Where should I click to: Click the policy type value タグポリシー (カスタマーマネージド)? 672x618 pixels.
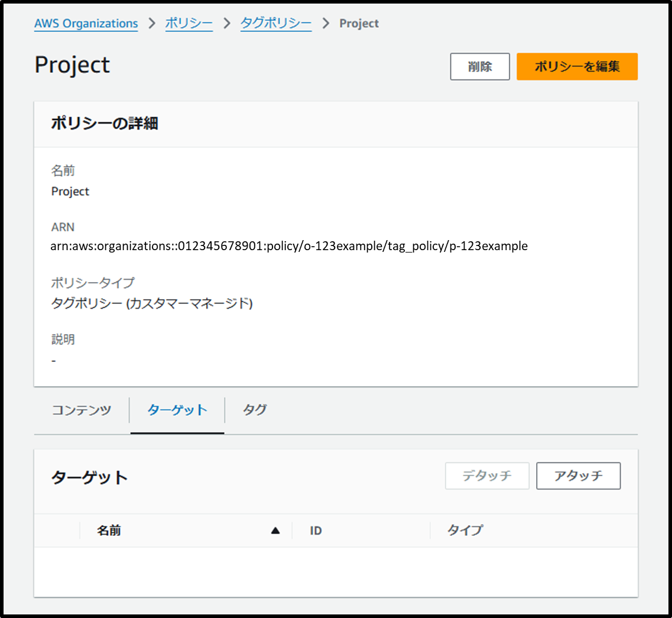tap(152, 303)
